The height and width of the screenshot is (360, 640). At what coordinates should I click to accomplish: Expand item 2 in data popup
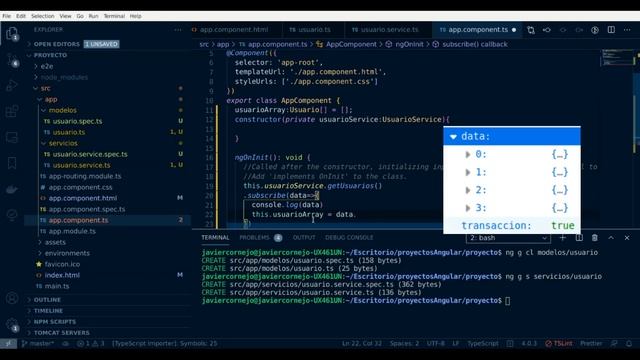click(x=468, y=191)
